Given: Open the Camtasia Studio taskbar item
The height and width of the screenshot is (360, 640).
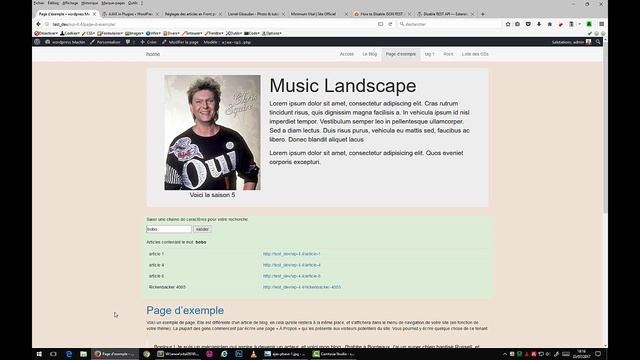Looking at the screenshot, I should pyautogui.click(x=334, y=354).
